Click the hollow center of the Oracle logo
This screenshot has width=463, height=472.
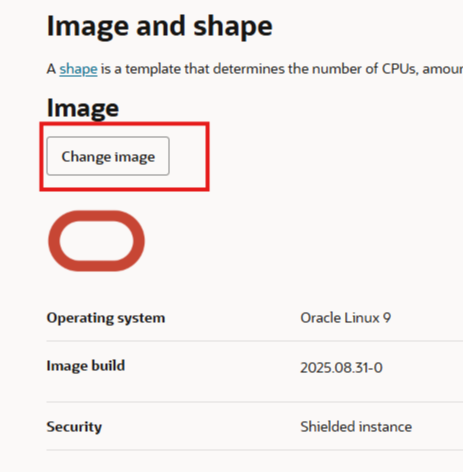coord(96,241)
